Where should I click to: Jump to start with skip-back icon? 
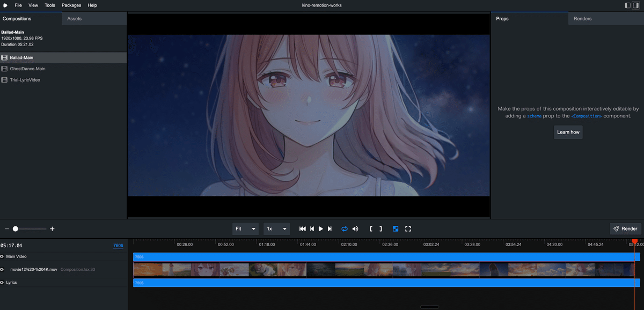click(302, 228)
